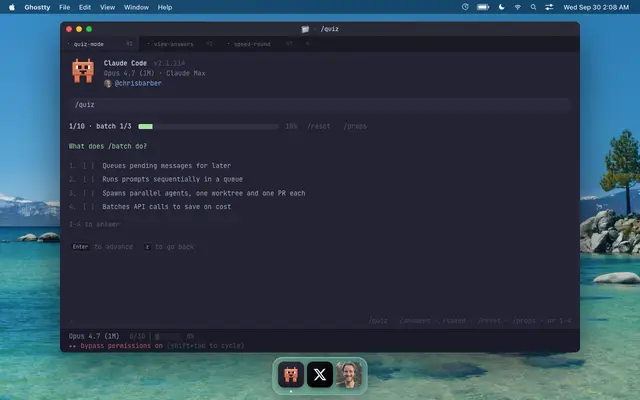
Task: Click the small avatar beside @chrisbarber
Action: [108, 83]
